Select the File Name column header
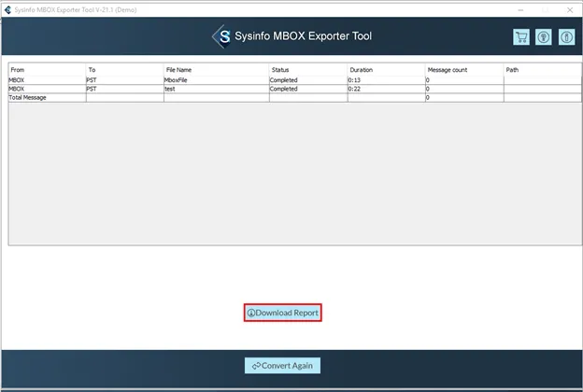 pyautogui.click(x=217, y=70)
